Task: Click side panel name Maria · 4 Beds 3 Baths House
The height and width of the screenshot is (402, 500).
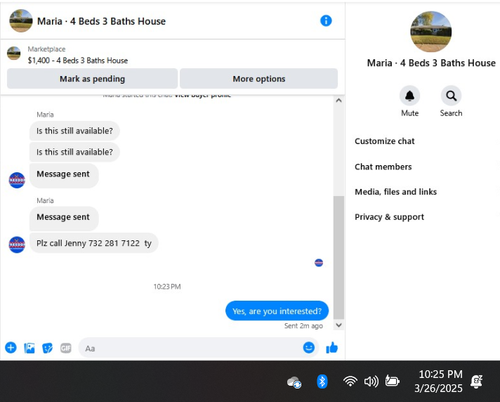Action: (431, 63)
